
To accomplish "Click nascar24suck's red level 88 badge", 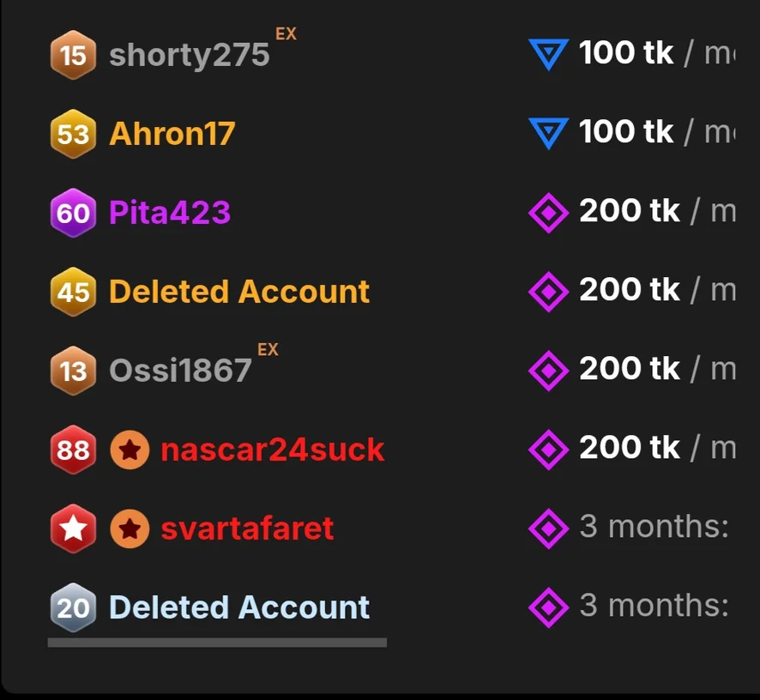I will pos(73,450).
